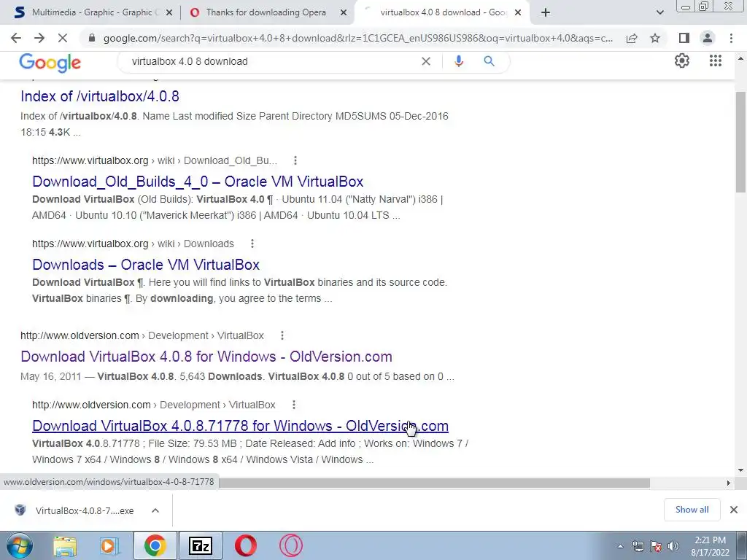Expand download item options chevron
Viewport: 747px width, 560px height.
pos(155,510)
